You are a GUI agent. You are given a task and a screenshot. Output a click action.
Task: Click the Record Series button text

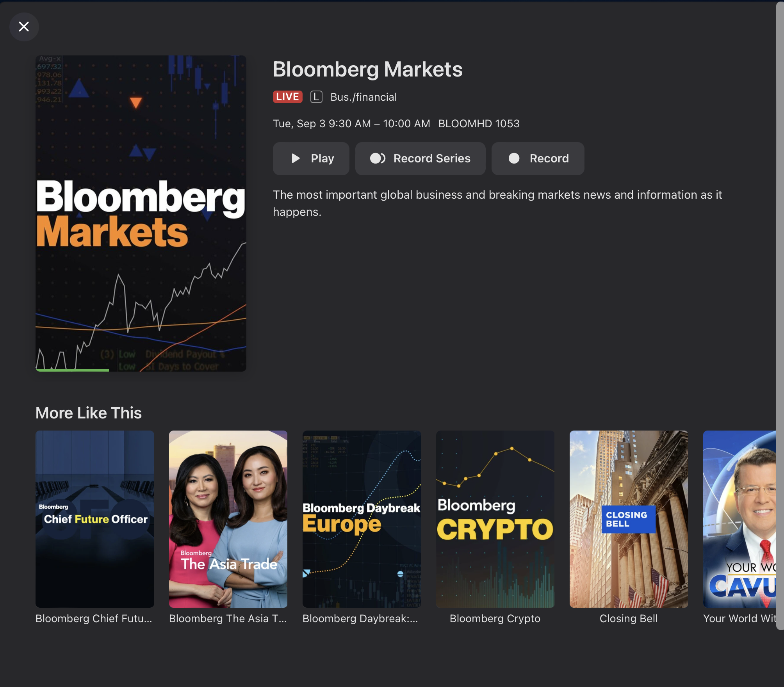(x=432, y=158)
